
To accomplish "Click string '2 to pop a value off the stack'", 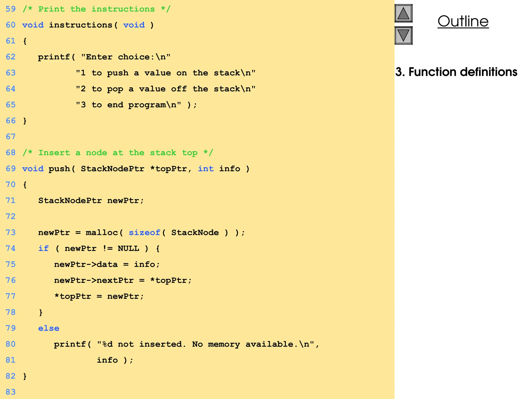I will (x=166, y=89).
